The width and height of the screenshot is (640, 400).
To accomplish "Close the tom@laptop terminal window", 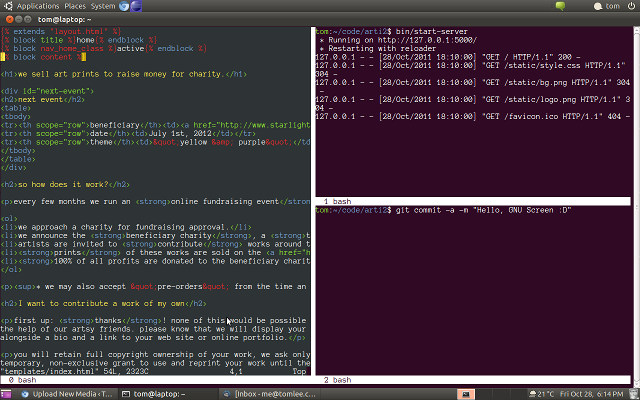I will coord(9,19).
